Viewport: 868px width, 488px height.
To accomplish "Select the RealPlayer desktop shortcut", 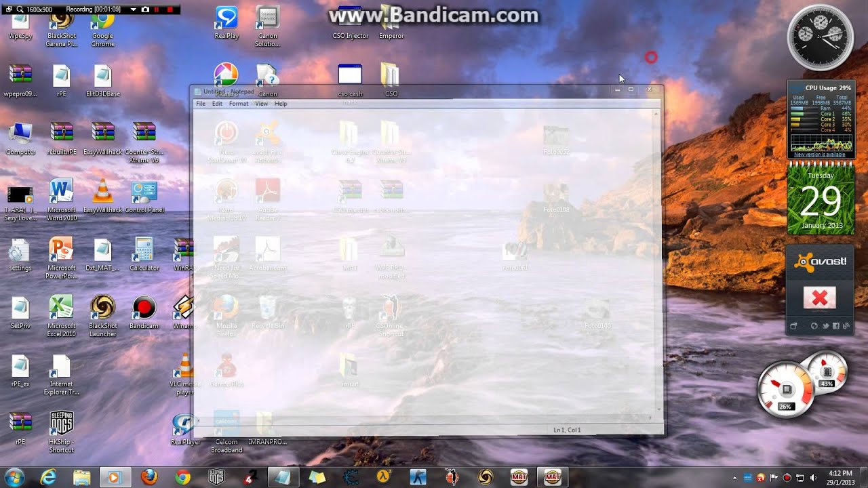I will point(185,428).
